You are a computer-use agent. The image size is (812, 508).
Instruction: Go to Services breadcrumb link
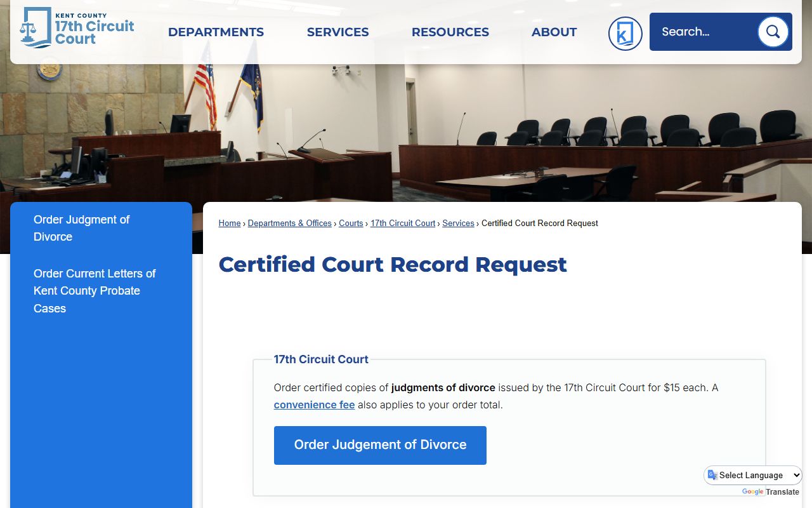pyautogui.click(x=458, y=224)
